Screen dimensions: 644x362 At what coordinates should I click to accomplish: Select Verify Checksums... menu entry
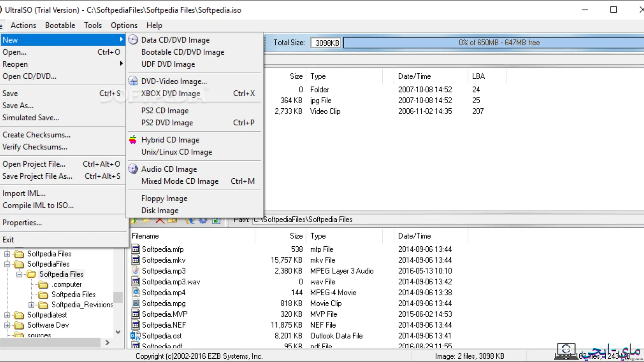click(63, 147)
